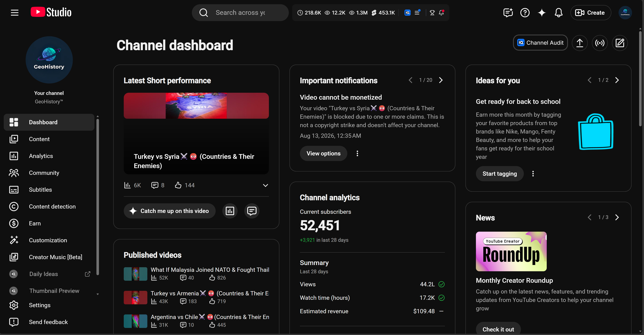
Task: Open Settings in the sidebar
Action: coord(49,305)
